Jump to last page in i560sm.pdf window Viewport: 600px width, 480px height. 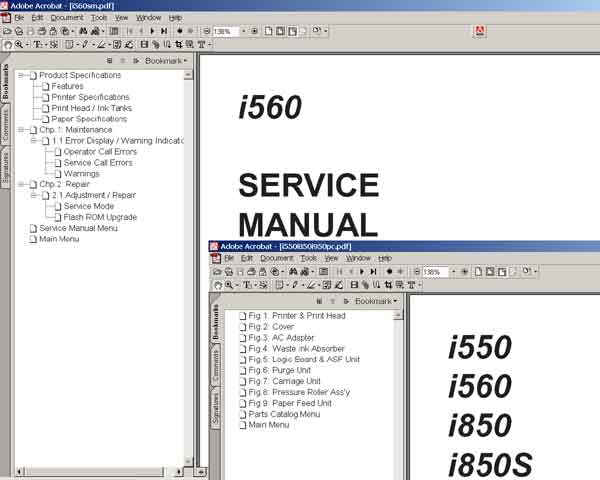[164, 31]
